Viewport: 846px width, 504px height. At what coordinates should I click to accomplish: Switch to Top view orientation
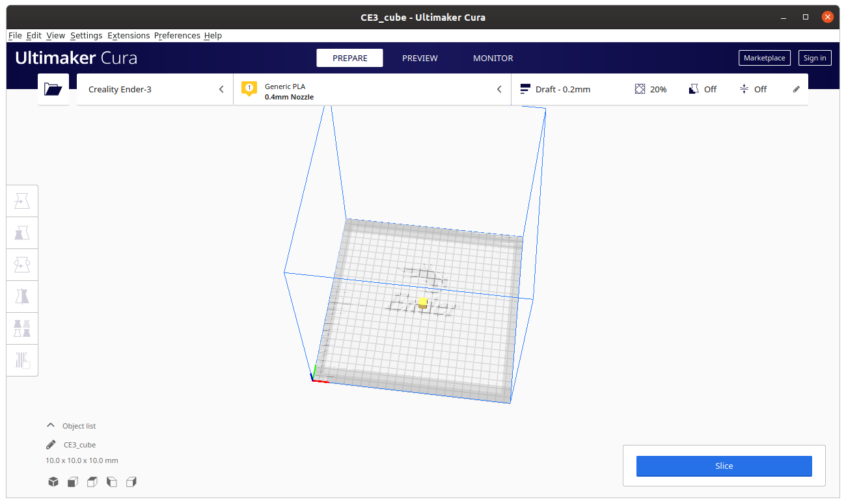tap(92, 481)
